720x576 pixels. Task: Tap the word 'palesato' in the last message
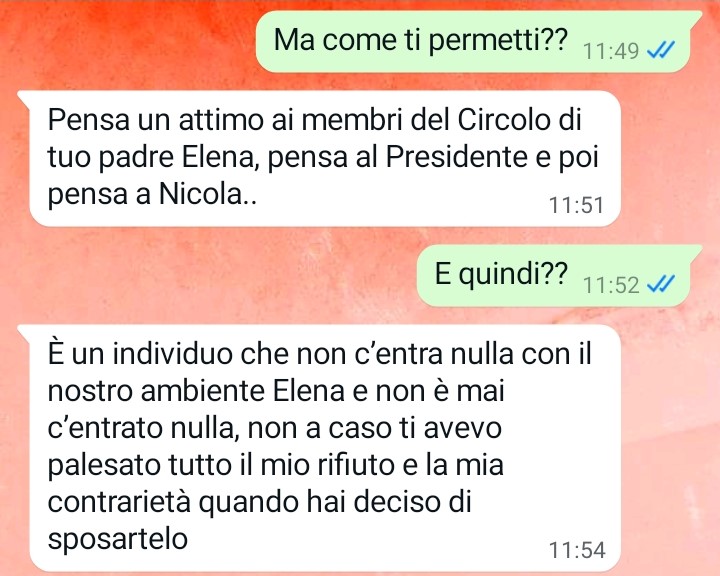(104, 465)
